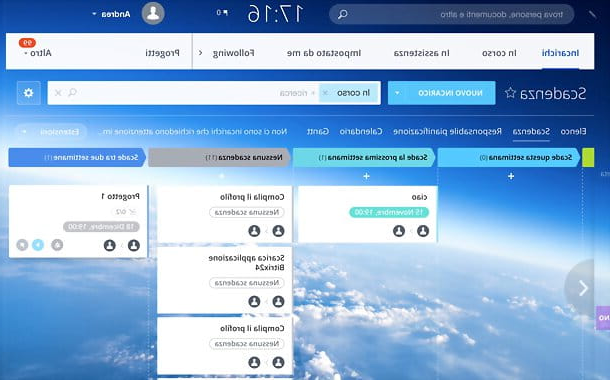
Task: Click the 0/2 checklist counter on Progetto 1
Action: click(126, 212)
